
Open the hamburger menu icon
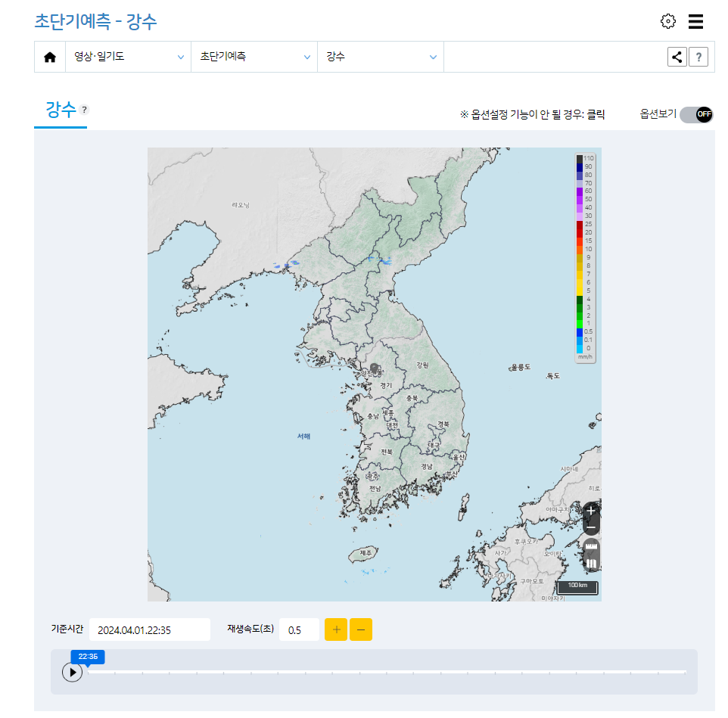(695, 21)
